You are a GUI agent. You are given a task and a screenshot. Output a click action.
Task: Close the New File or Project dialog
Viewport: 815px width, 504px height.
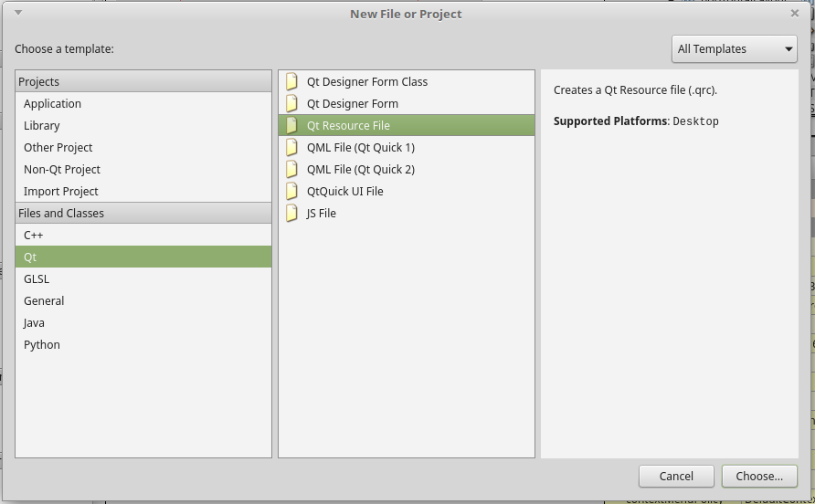(794, 14)
